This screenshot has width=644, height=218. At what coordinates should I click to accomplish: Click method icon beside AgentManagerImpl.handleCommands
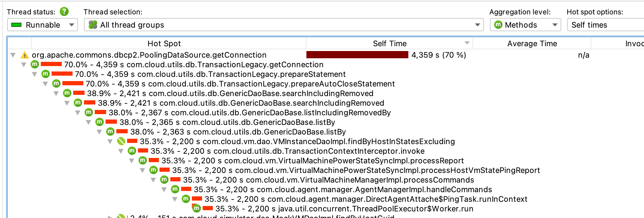coord(175,189)
